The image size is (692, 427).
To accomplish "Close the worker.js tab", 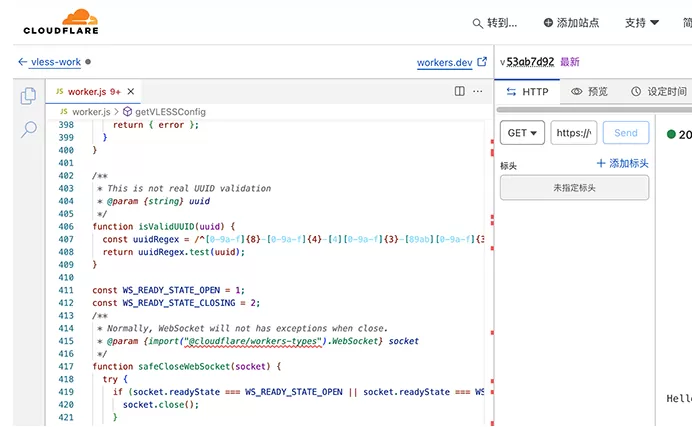I will coord(131,91).
